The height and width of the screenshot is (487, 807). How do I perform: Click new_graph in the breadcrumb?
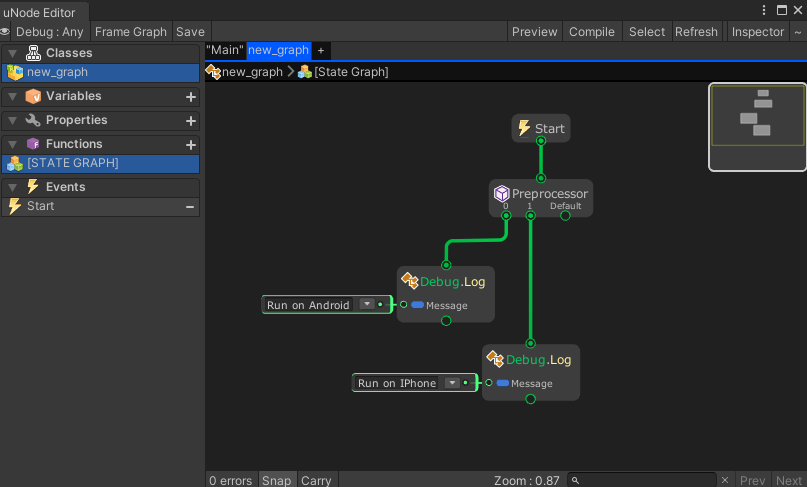click(252, 72)
